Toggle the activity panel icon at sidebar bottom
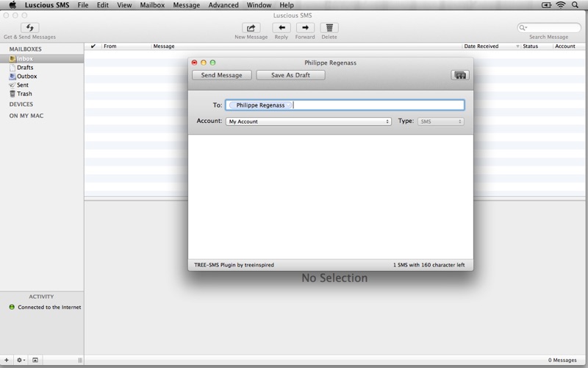The image size is (588, 368). pos(35,360)
